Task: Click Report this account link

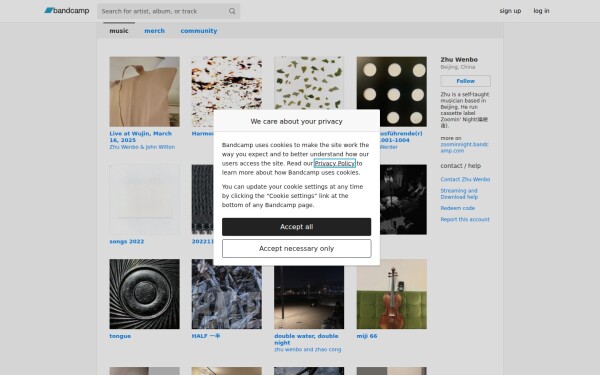Action: [465, 219]
